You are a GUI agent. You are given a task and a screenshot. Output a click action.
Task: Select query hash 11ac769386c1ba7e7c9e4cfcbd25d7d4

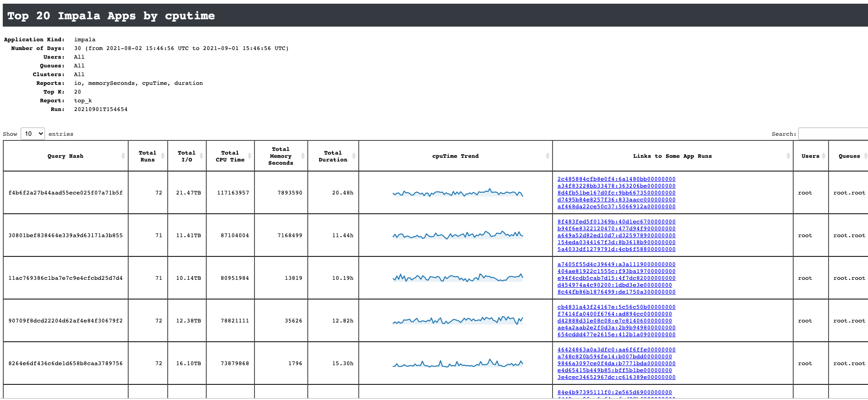66,278
